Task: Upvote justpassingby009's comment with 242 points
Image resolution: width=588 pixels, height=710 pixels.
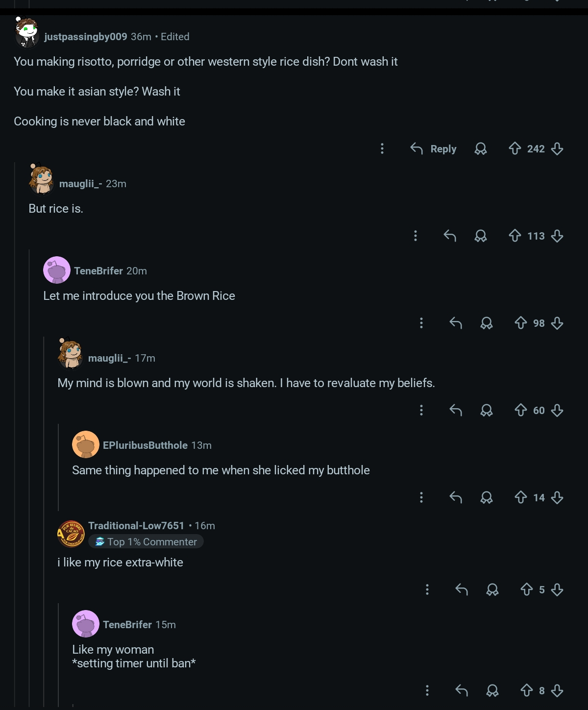Action: tap(514, 148)
